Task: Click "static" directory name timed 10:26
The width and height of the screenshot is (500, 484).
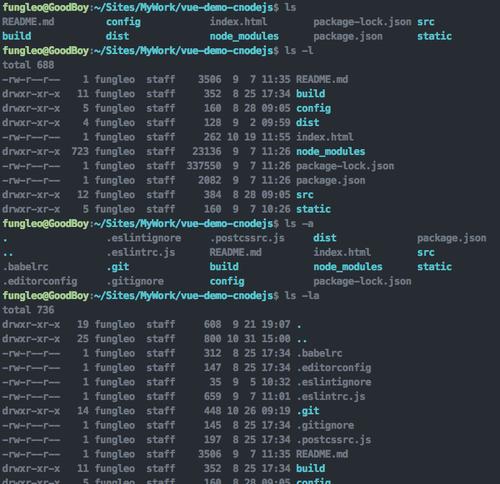Action: pos(313,209)
